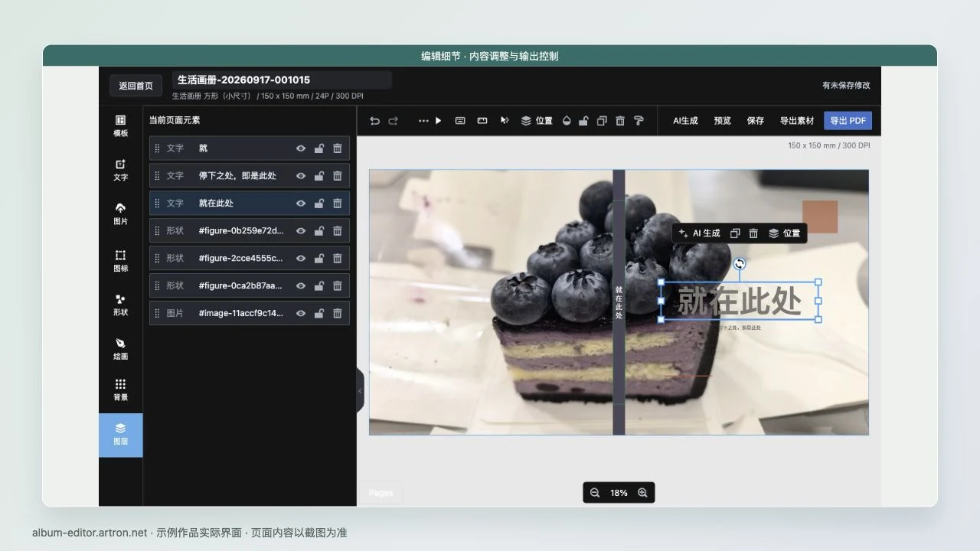Activate the paint roller format tool

point(639,121)
